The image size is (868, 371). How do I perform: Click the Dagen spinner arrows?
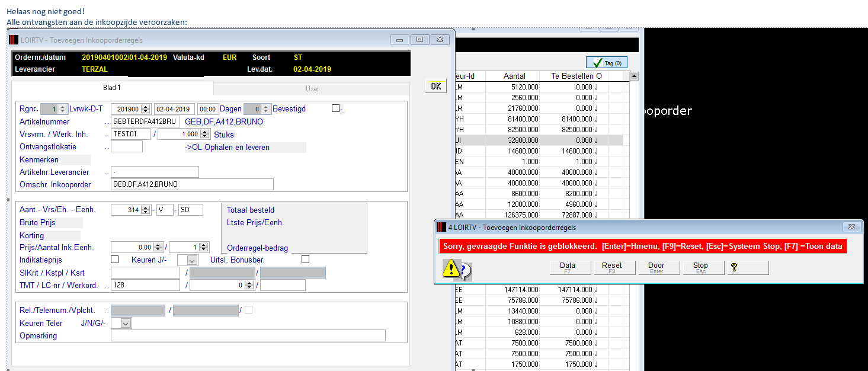click(265, 109)
